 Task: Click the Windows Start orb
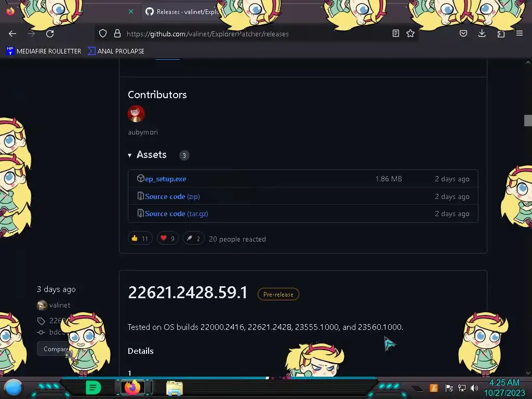point(14,388)
